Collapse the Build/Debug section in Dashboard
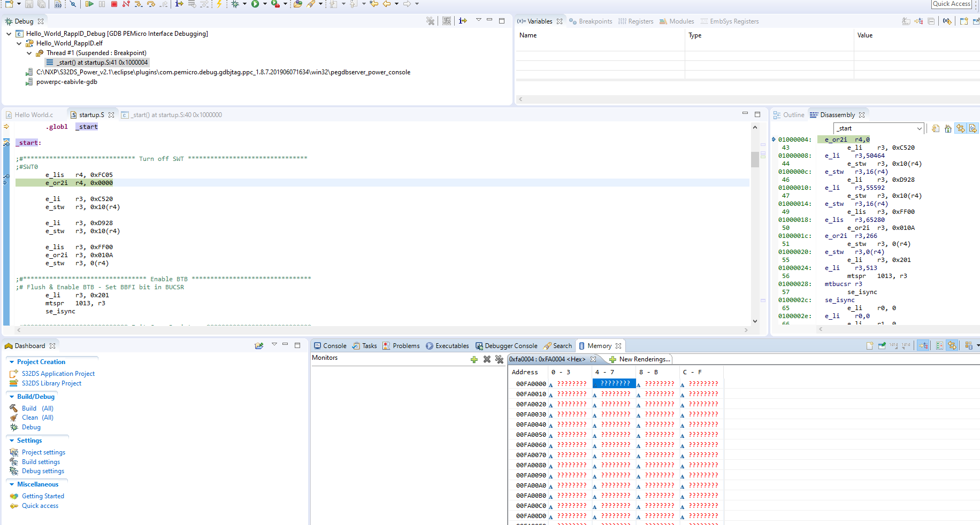The width and height of the screenshot is (980, 525). click(x=12, y=397)
